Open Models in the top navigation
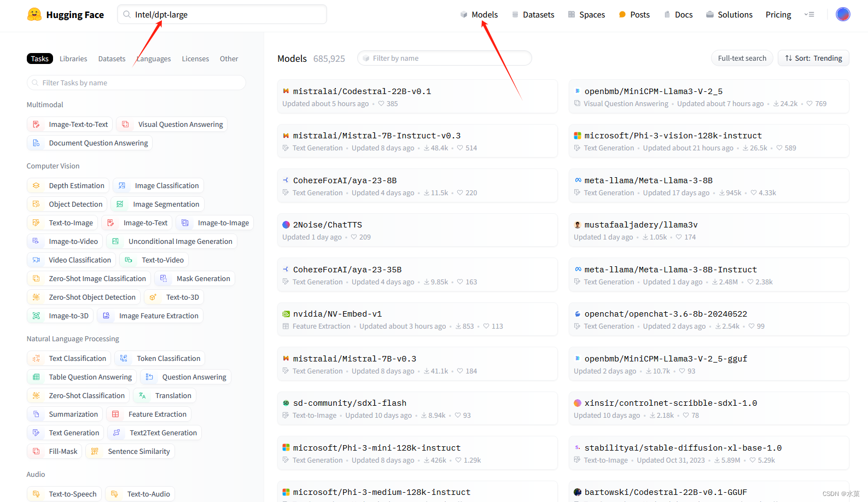Screen dimensions: 868x502 (479, 14)
